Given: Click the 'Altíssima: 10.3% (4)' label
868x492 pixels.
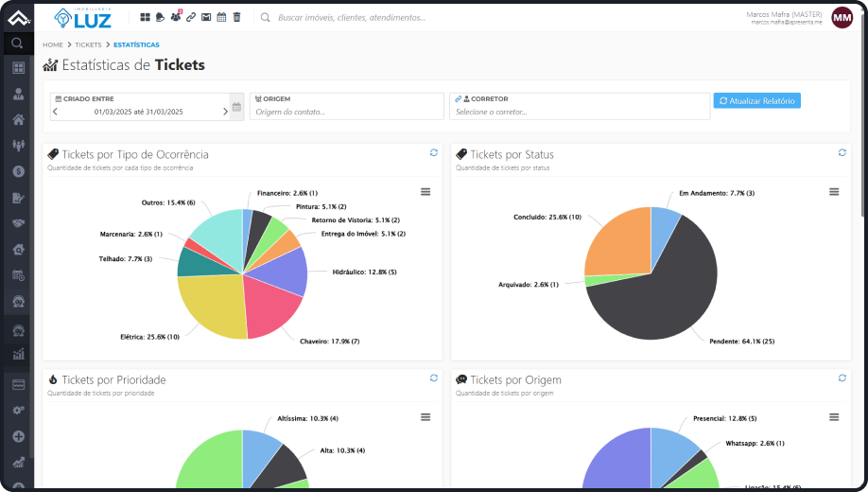Looking at the screenshot, I should coord(308,418).
